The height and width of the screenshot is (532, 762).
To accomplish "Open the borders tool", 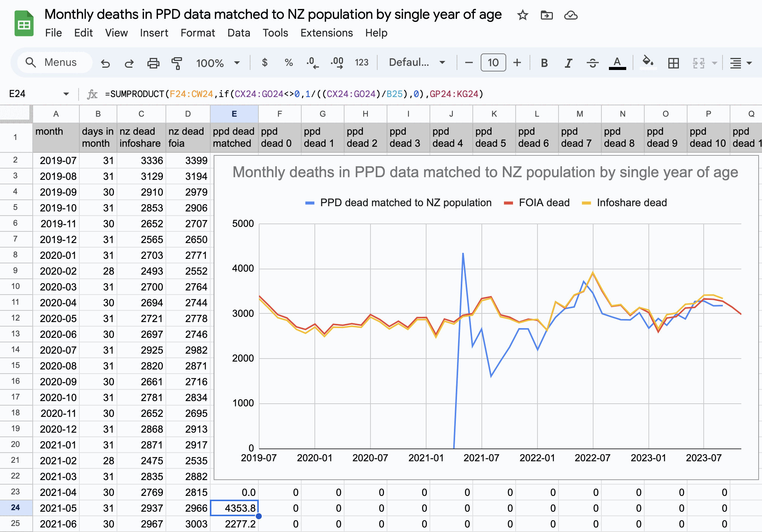I will (x=673, y=63).
